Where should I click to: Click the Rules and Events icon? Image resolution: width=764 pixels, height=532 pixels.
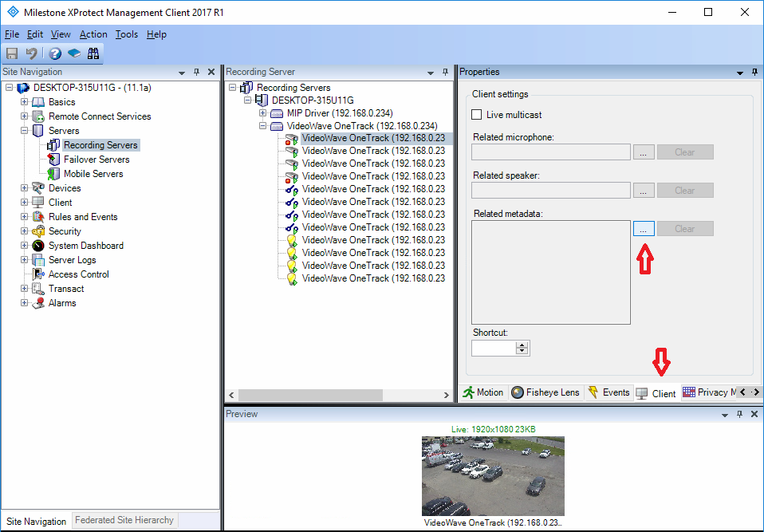tap(38, 217)
